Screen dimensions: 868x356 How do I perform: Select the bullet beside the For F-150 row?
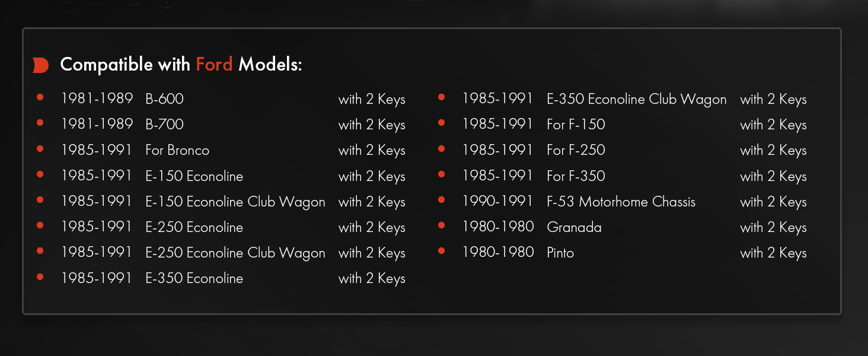pos(441,123)
